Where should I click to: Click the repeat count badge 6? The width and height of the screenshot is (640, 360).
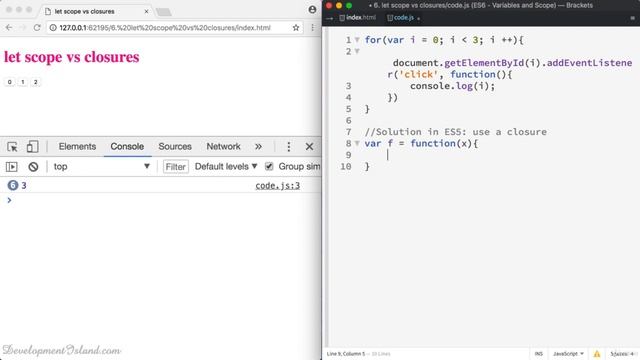pyautogui.click(x=13, y=185)
